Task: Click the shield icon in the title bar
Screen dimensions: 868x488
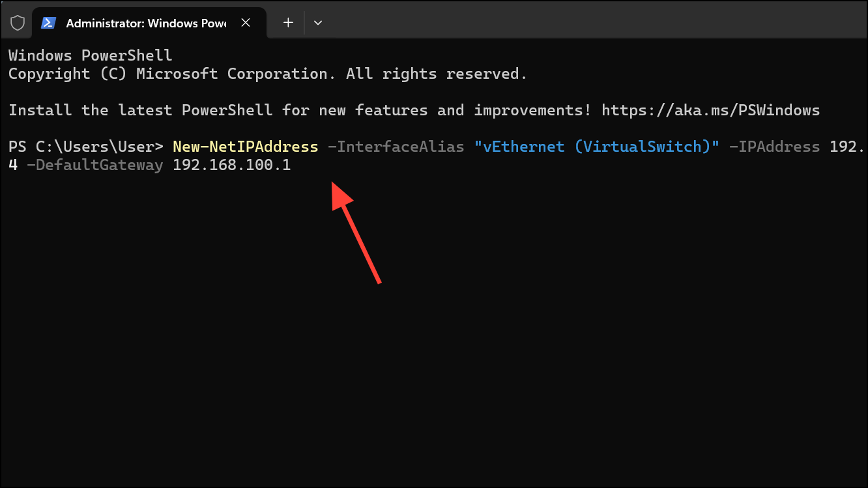Action: point(17,22)
